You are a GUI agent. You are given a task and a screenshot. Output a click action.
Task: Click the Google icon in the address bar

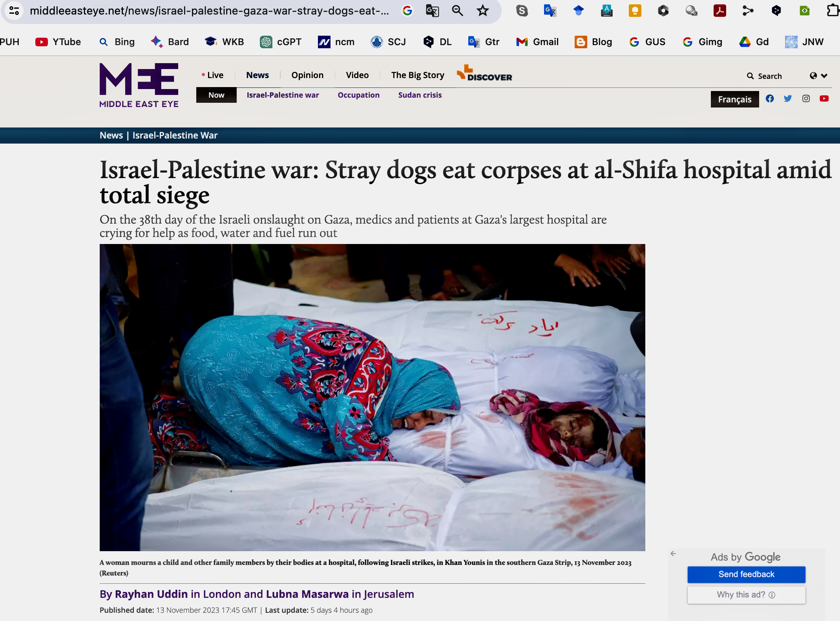pos(407,11)
